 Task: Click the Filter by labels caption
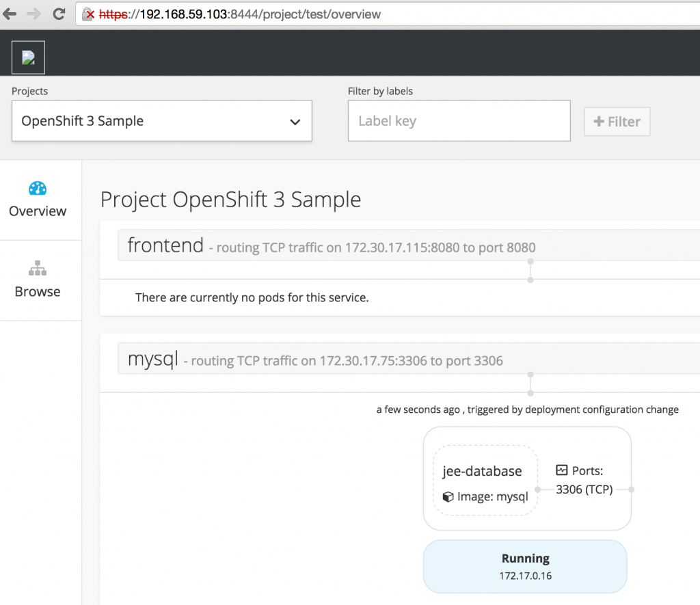(380, 91)
